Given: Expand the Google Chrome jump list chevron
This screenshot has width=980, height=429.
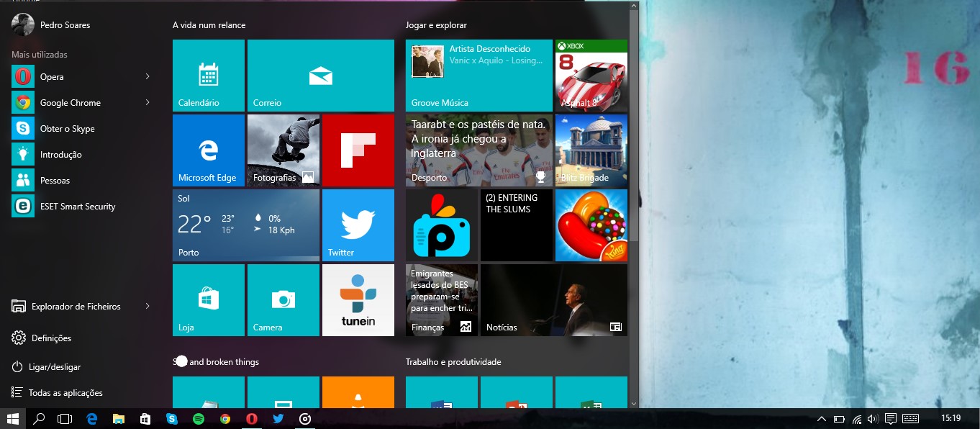Looking at the screenshot, I should tap(148, 102).
